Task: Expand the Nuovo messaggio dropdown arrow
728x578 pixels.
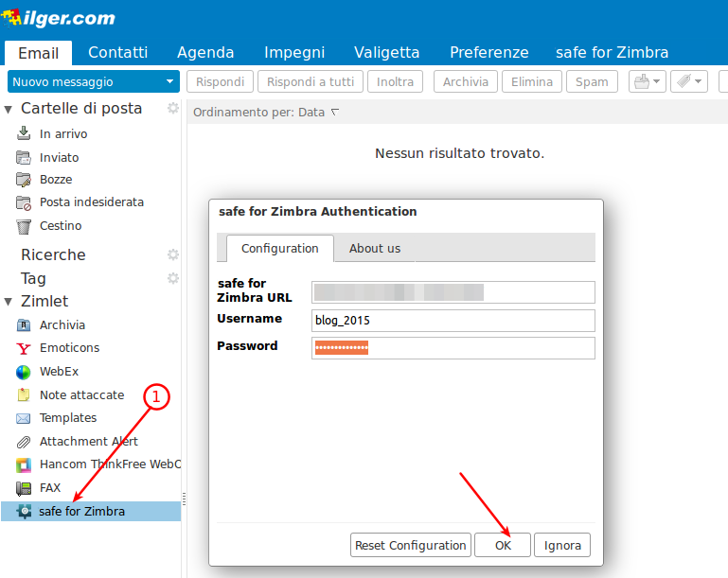Action: (x=169, y=81)
